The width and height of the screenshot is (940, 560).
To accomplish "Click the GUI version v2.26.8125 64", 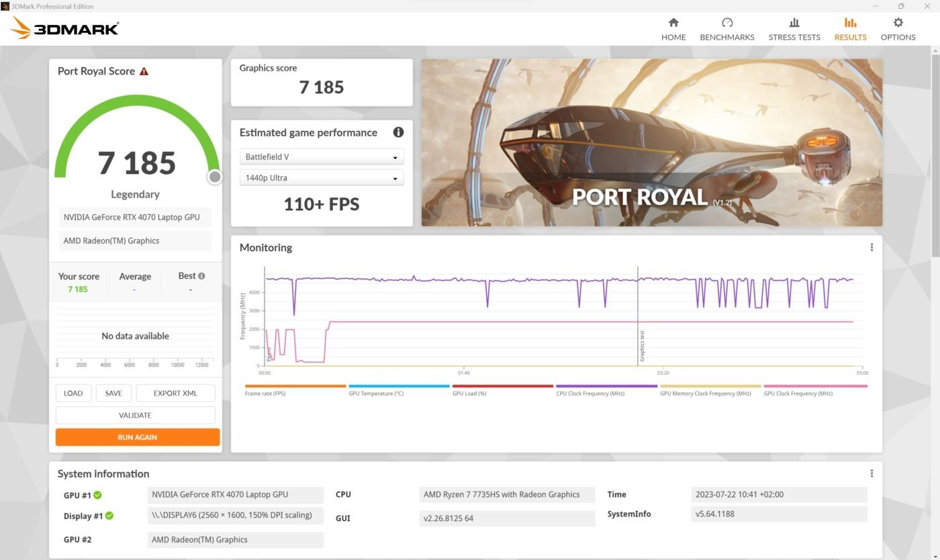I will click(x=507, y=518).
